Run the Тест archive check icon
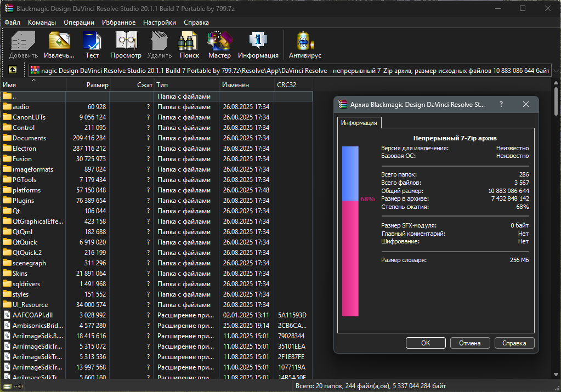The image size is (561, 392). pyautogui.click(x=92, y=40)
